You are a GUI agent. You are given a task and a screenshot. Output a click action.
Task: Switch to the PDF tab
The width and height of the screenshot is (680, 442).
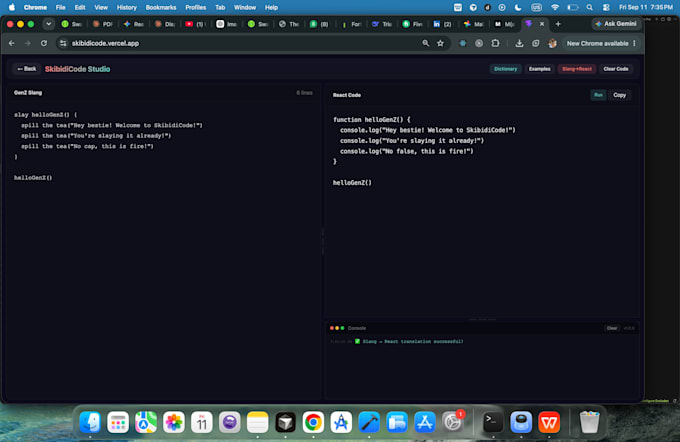pos(103,24)
